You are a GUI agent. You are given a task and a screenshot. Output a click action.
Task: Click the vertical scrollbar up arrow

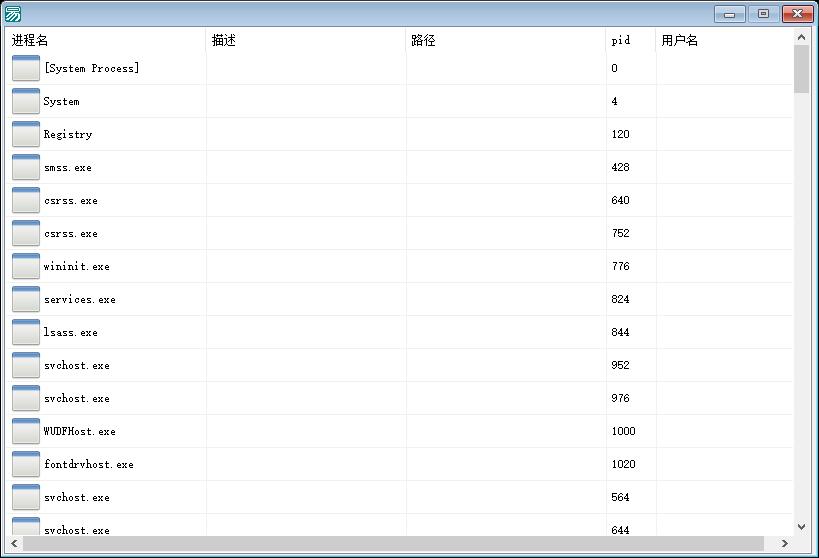click(x=801, y=37)
